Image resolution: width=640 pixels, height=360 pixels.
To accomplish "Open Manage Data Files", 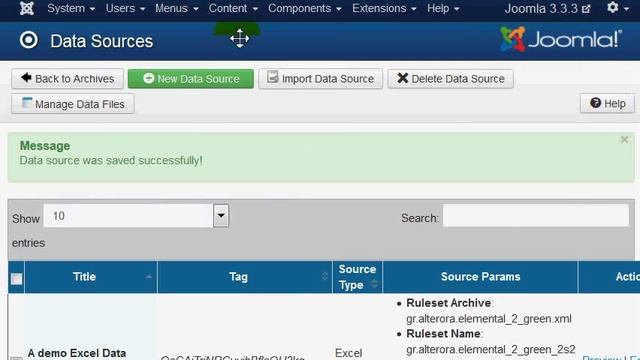I will pyautogui.click(x=73, y=104).
